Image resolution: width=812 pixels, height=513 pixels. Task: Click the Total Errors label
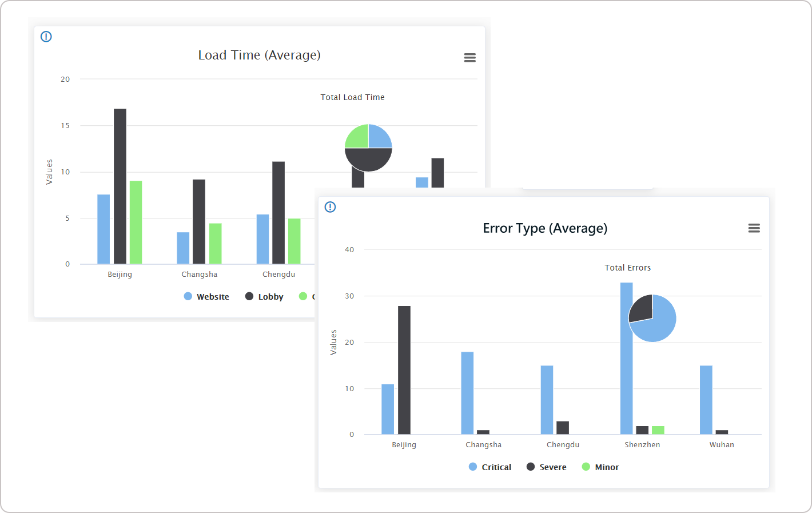click(x=628, y=268)
